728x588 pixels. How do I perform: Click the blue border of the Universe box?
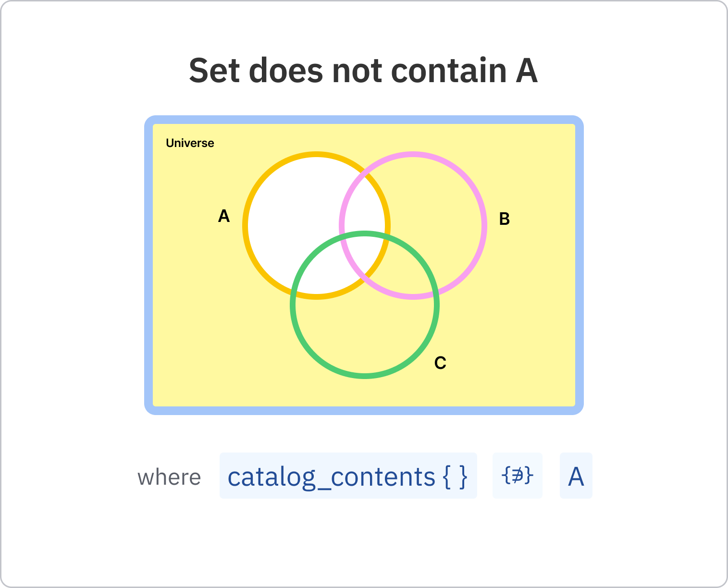tap(148, 264)
